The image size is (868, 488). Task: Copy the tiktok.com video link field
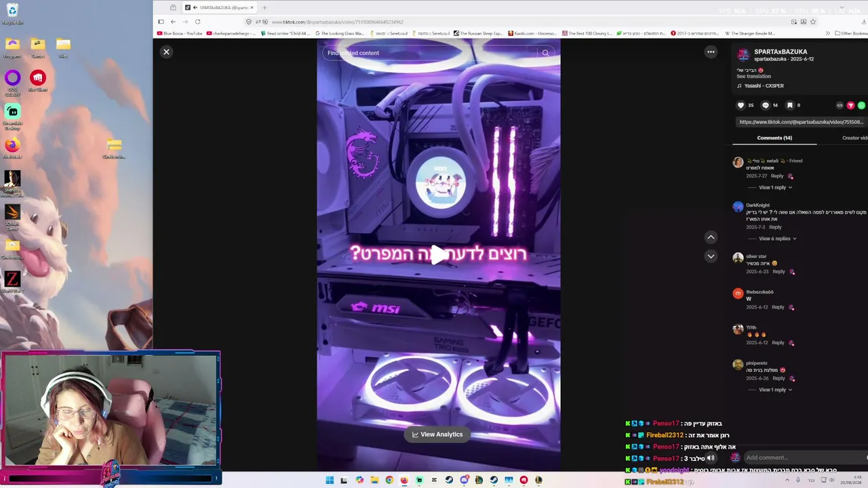tap(801, 122)
